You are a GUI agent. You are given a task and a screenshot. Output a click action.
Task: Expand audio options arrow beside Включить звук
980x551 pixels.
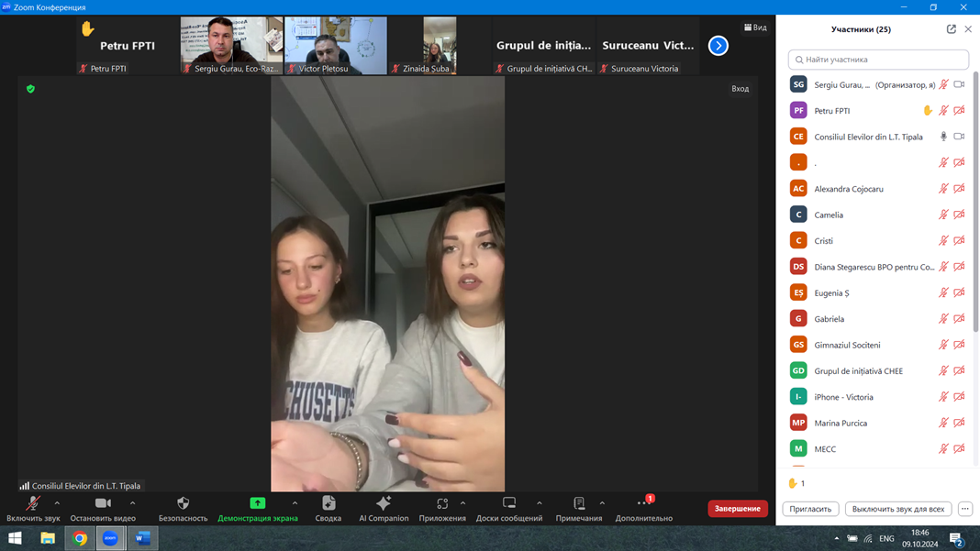pos(57,503)
